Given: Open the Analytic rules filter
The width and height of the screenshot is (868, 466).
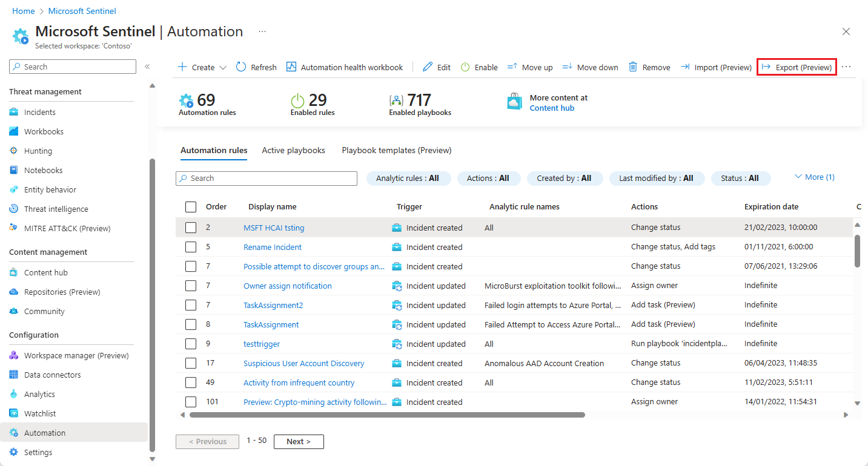Looking at the screenshot, I should tap(408, 179).
